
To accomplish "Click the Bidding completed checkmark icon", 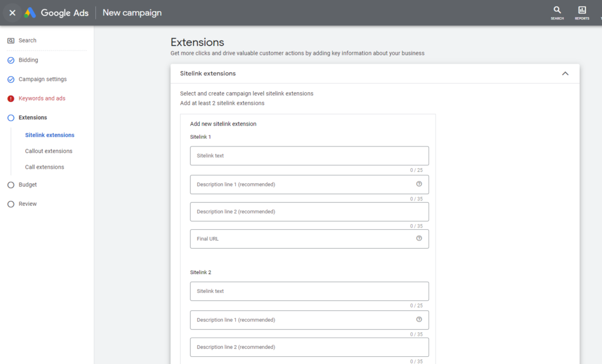I will [11, 60].
